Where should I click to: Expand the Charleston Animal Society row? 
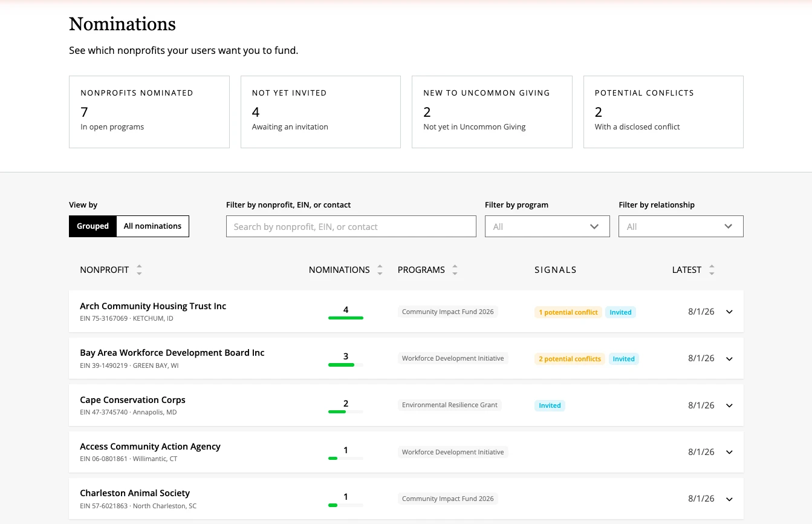coord(729,499)
